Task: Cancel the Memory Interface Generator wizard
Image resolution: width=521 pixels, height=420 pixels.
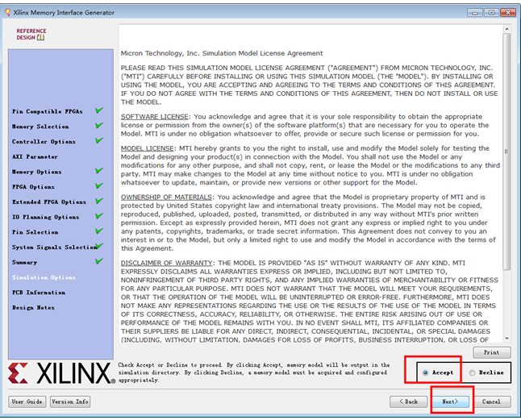Action: tap(491, 401)
